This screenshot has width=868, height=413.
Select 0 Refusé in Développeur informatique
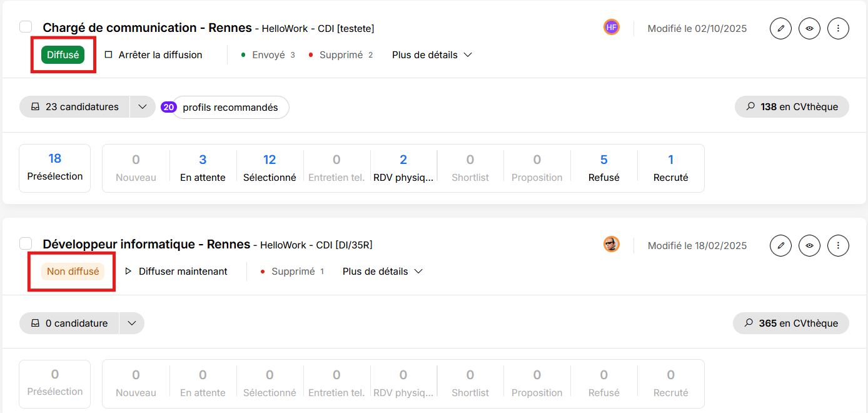604,384
